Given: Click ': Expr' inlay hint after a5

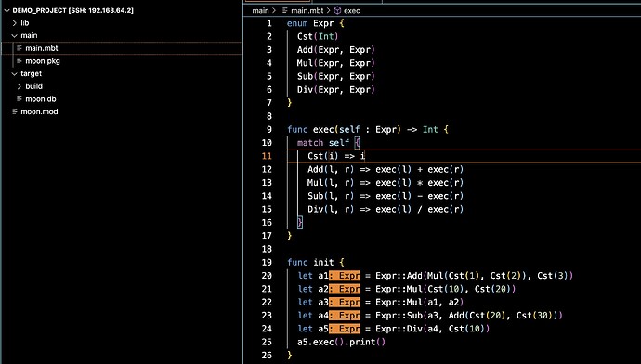Looking at the screenshot, I should pyautogui.click(x=345, y=329).
